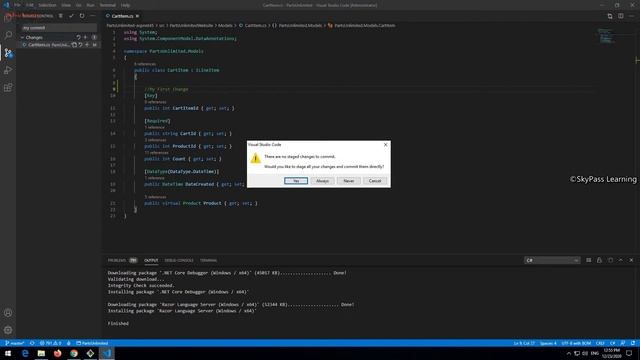Toggle output scroll lock icon
Viewport: 640px width, 360px height.
[599, 260]
